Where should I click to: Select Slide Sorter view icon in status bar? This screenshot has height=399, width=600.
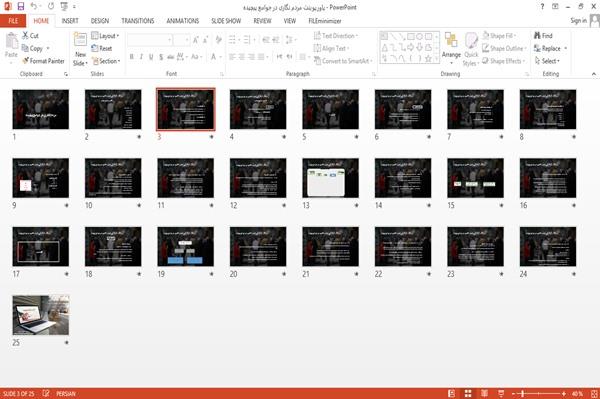[468, 393]
